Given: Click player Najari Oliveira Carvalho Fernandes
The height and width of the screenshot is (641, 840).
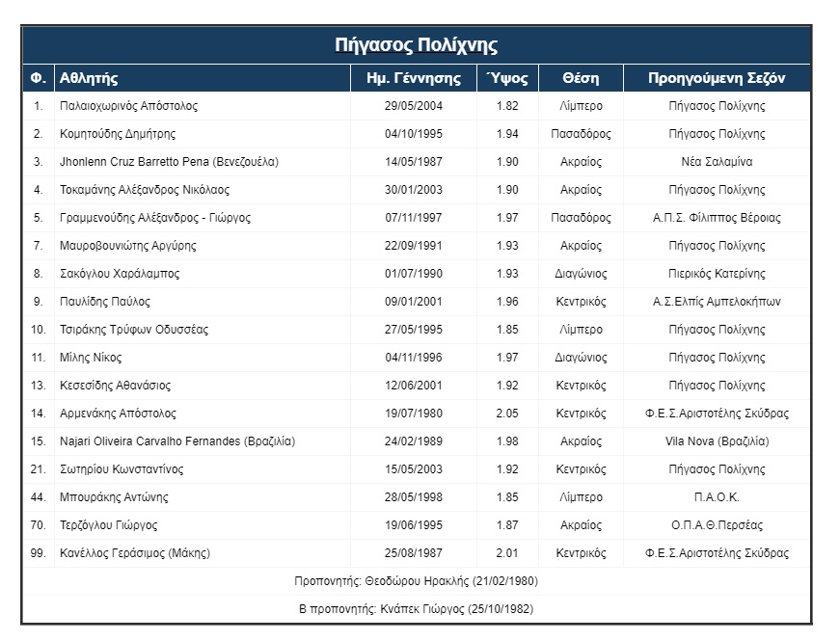Looking at the screenshot, I should pyautogui.click(x=177, y=441).
